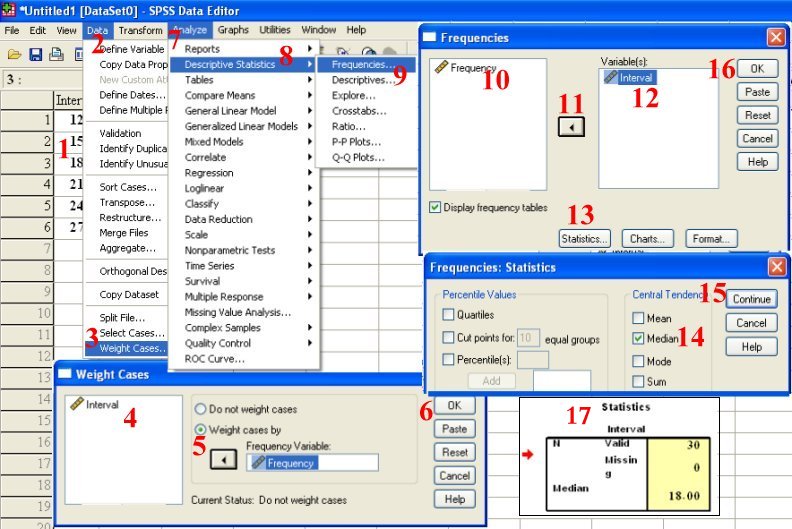Open the File menu
This screenshot has width=792, height=529.
pyautogui.click(x=12, y=30)
